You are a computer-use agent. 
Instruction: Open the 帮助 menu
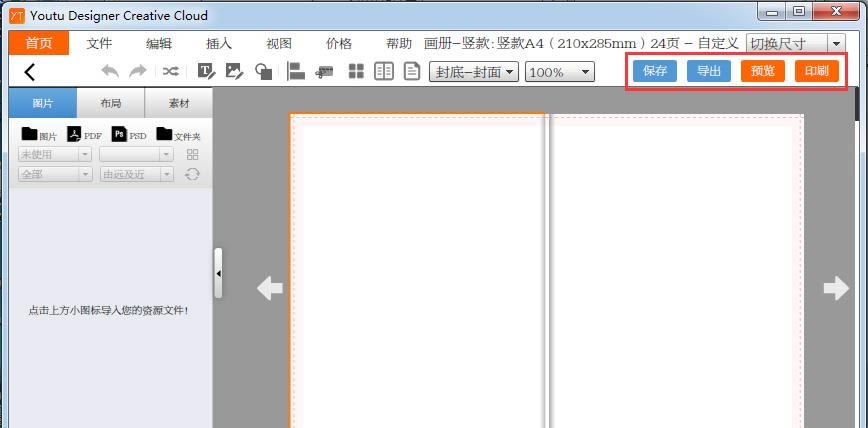click(x=399, y=44)
